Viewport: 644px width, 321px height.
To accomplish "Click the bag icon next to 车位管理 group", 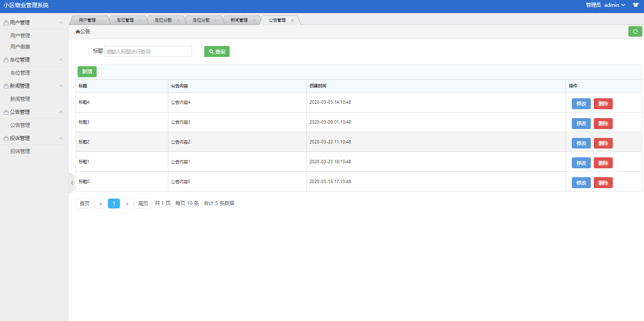I will click(x=6, y=60).
